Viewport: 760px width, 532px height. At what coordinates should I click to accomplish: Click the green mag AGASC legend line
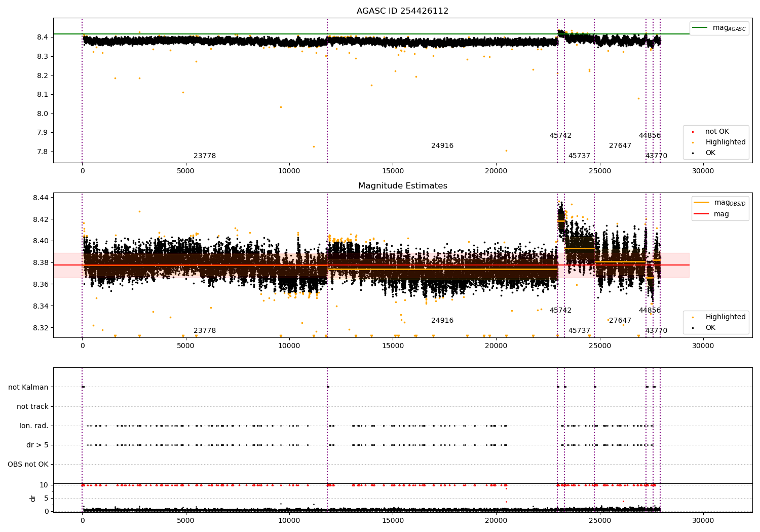tap(700, 28)
